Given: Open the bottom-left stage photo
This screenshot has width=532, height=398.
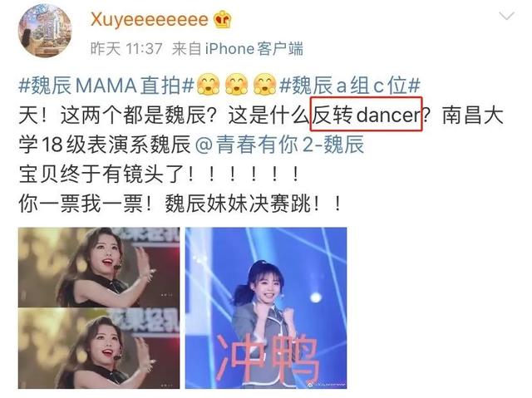Looking at the screenshot, I should click(x=99, y=348).
